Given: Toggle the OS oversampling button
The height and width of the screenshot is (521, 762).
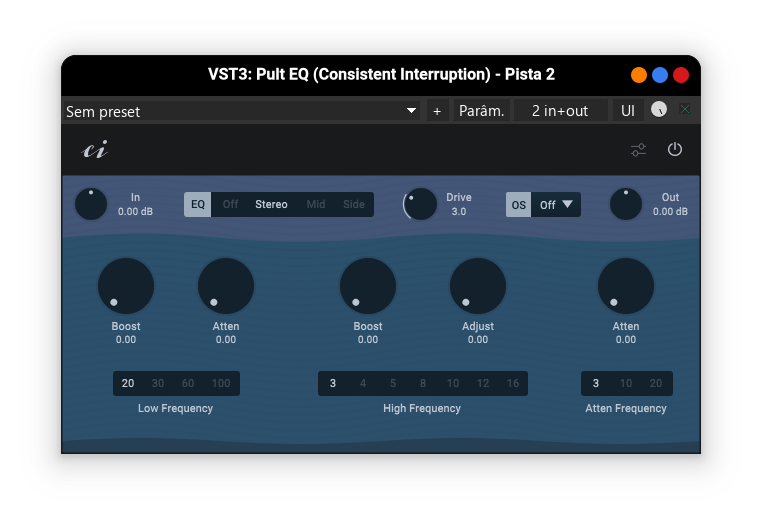Looking at the screenshot, I should point(519,205).
